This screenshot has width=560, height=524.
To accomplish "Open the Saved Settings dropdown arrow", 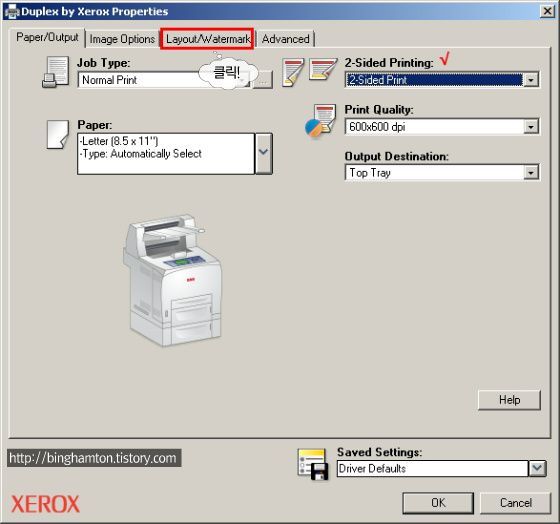I will [537, 468].
